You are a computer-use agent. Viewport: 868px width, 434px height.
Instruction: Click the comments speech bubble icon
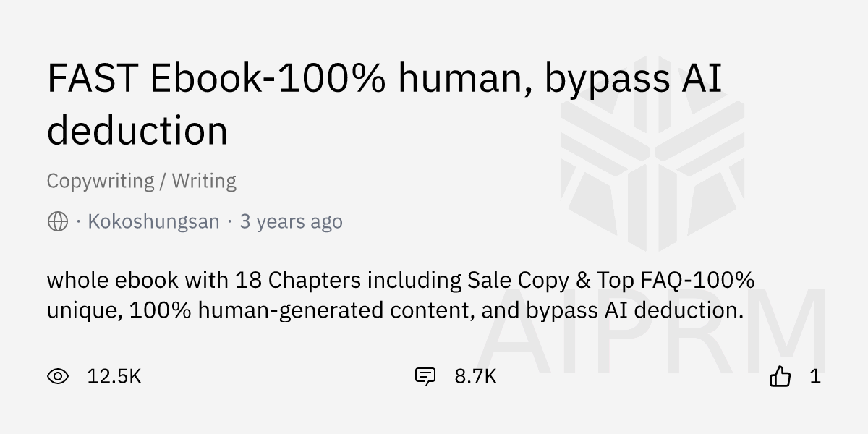(425, 376)
